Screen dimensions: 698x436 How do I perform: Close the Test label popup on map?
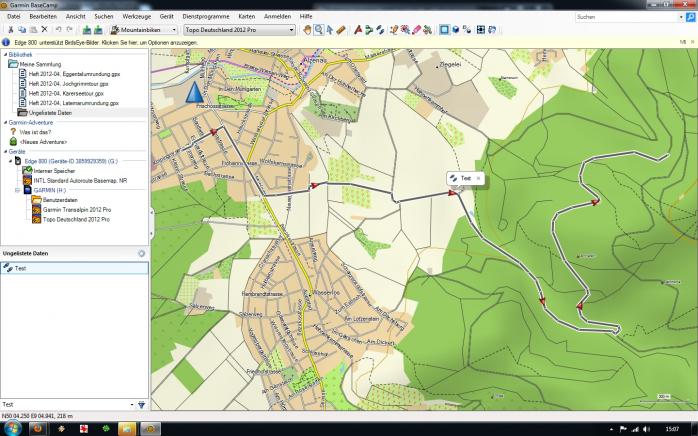pos(478,178)
